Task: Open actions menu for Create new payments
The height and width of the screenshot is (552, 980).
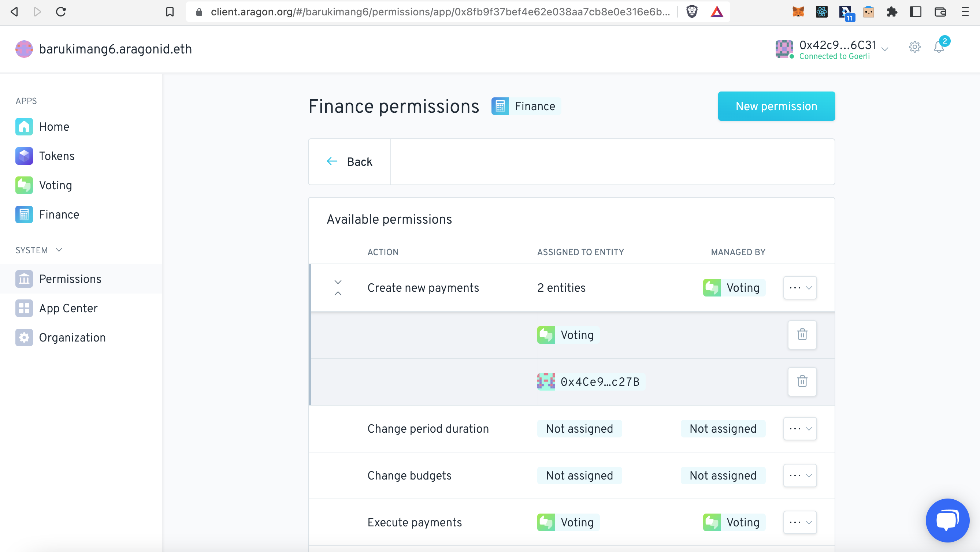Action: (x=800, y=288)
